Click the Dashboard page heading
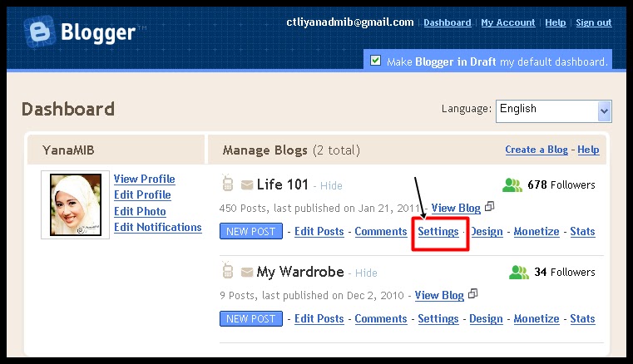This screenshot has width=633, height=364. [68, 110]
